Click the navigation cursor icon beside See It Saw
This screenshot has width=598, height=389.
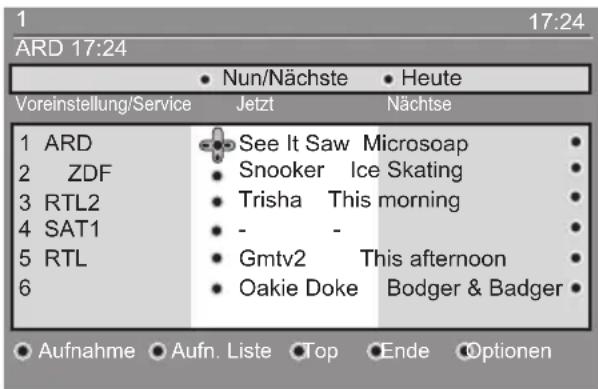pos(217,145)
